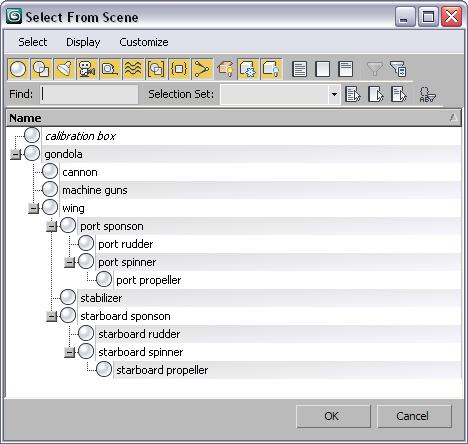Click the Find text field
Screen dimensions: 468x444
coord(89,95)
